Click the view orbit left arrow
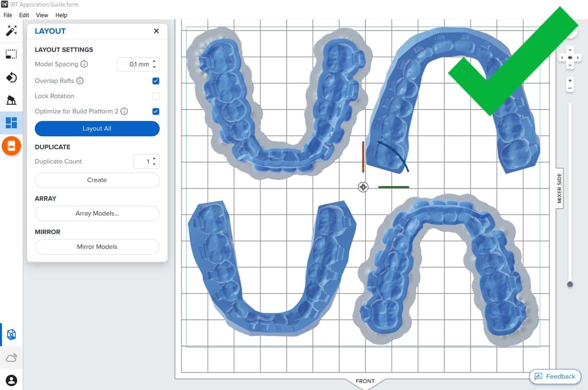Screen dimensions: 588x390 coord(562,57)
